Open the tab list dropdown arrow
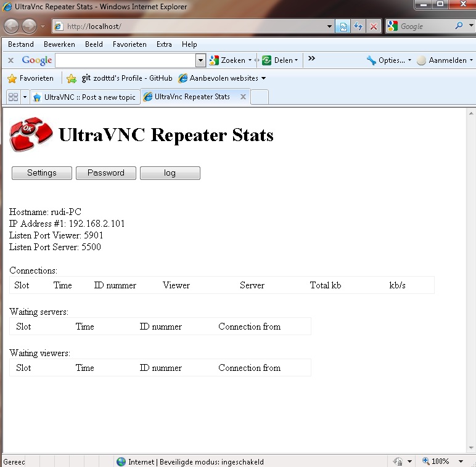The width and height of the screenshot is (476, 467). [x=25, y=97]
